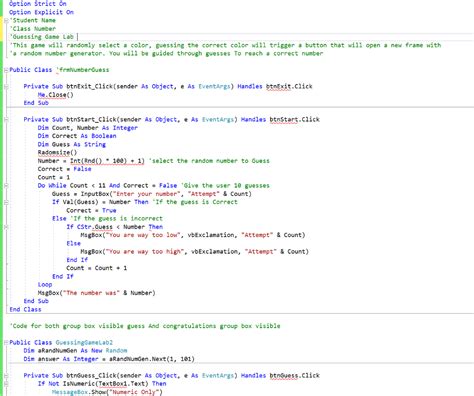Viewport: 474px width, 396px height.
Task: Click the underlined CStr.Guess expression
Action: pyautogui.click(x=95, y=227)
